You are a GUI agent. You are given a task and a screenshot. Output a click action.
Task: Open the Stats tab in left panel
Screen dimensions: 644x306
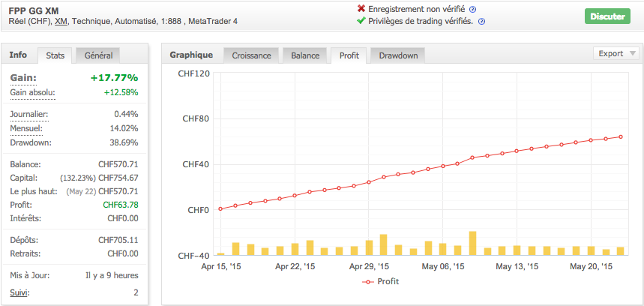55,55
